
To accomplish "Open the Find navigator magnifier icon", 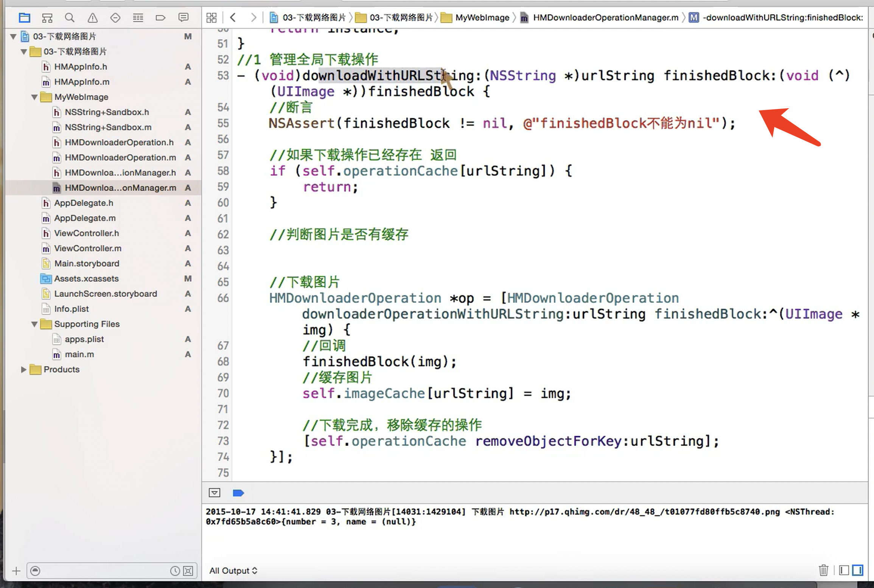I will (x=70, y=17).
